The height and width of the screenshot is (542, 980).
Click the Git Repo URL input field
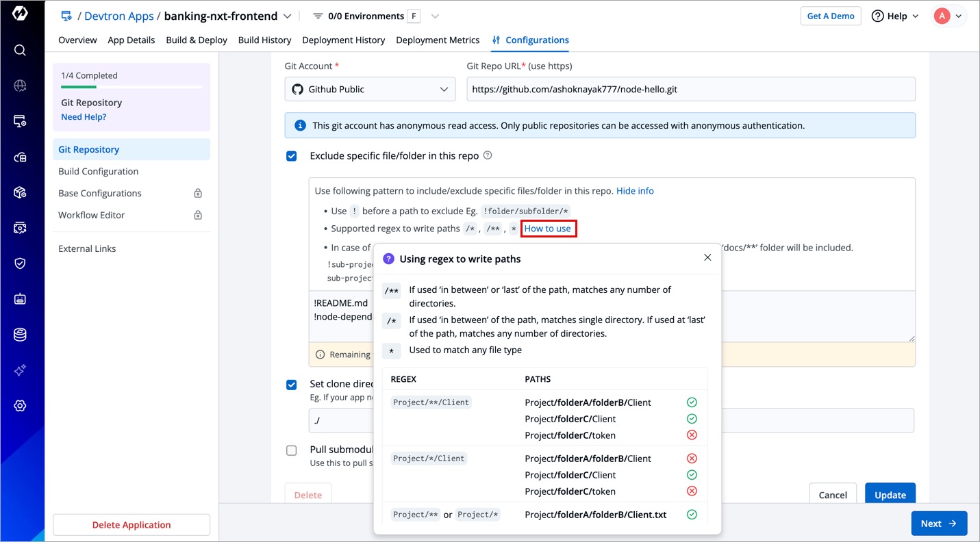pos(690,89)
